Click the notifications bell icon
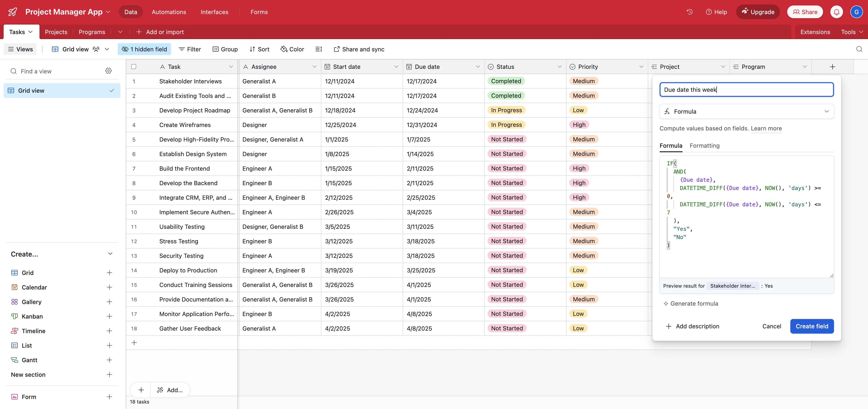The image size is (868, 409). point(836,12)
